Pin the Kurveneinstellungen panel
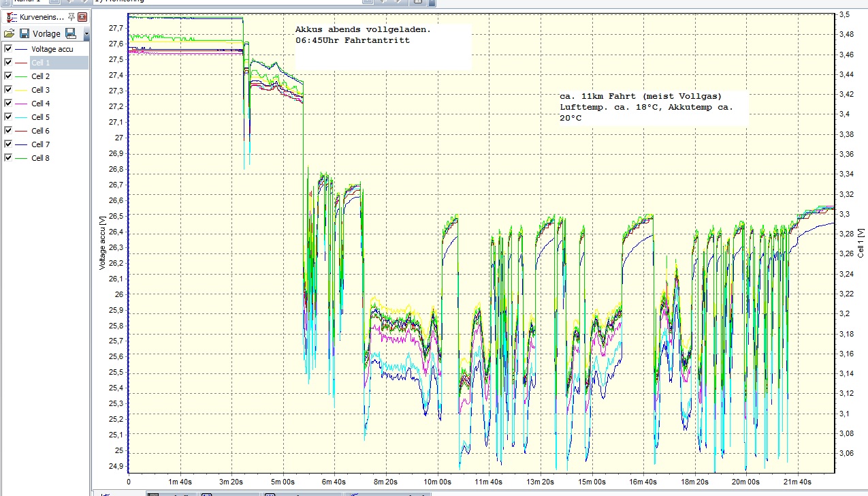The height and width of the screenshot is (496, 868). click(71, 17)
